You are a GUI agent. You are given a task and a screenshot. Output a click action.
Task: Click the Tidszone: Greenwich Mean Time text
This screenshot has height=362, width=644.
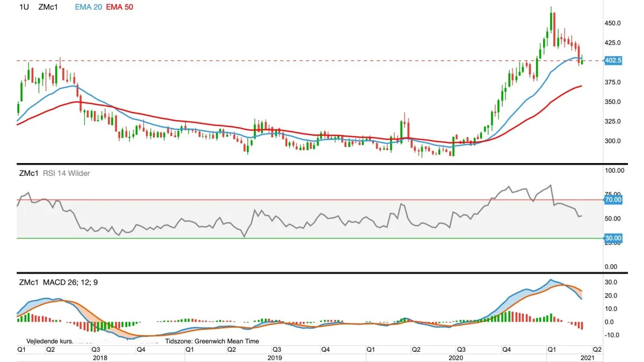coord(212,341)
